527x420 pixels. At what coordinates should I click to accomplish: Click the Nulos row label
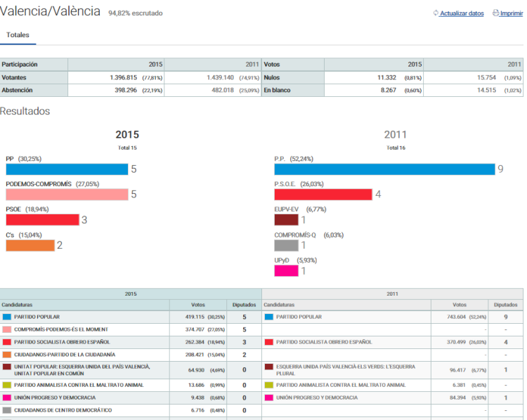(271, 78)
